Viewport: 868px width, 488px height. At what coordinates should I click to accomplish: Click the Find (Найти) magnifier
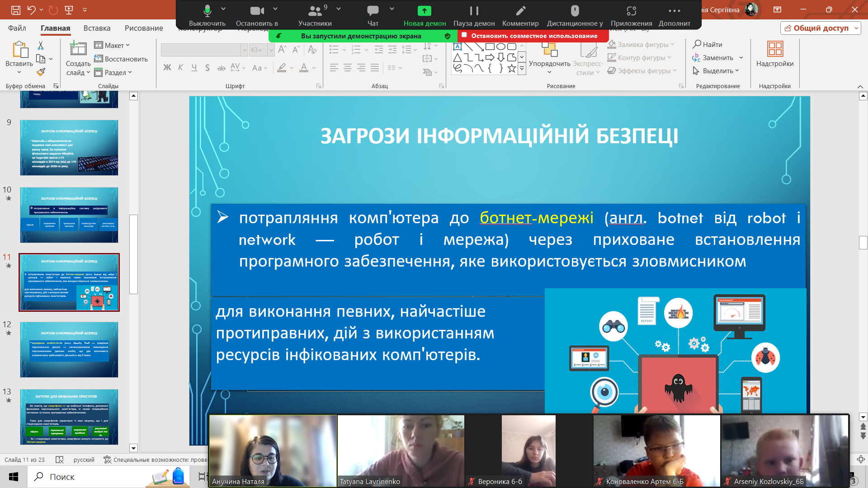coord(708,44)
